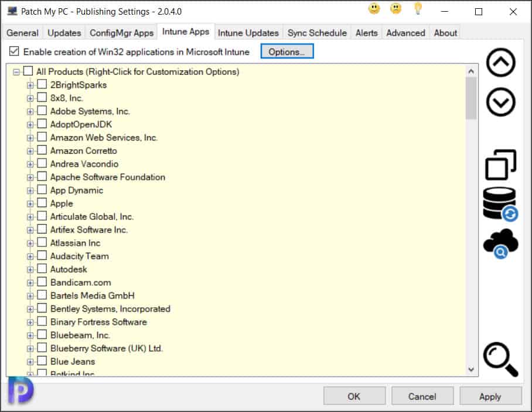Collapse the All Products tree node
The height and width of the screenshot is (412, 532).
(16, 72)
